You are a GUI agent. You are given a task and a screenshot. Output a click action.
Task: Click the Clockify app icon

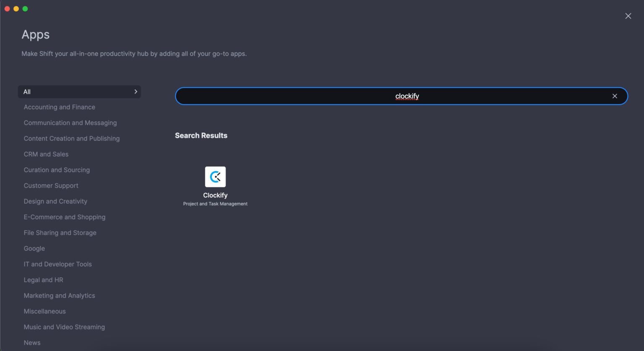215,177
